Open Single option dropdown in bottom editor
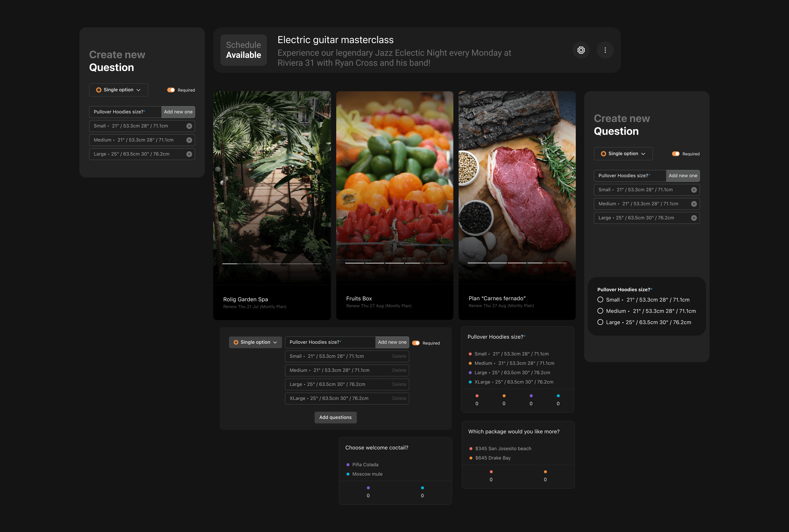This screenshot has width=789, height=532. (x=255, y=342)
